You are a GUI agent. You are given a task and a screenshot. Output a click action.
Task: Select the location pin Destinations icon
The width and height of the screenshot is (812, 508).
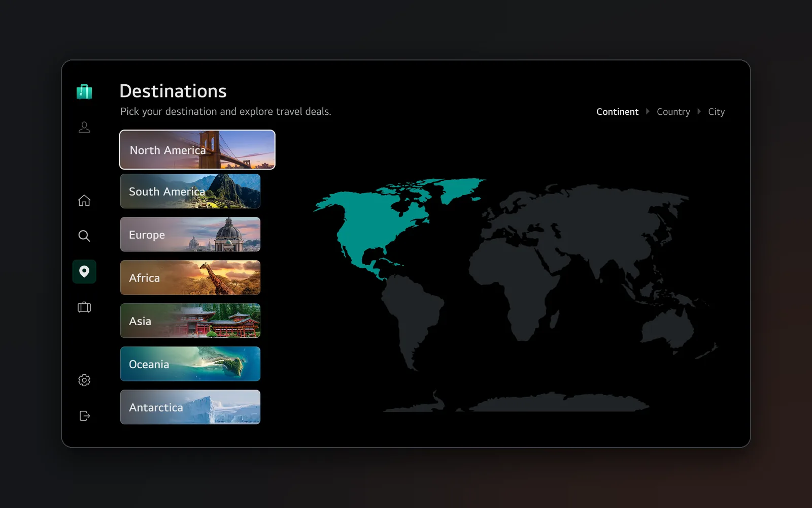[x=84, y=271]
